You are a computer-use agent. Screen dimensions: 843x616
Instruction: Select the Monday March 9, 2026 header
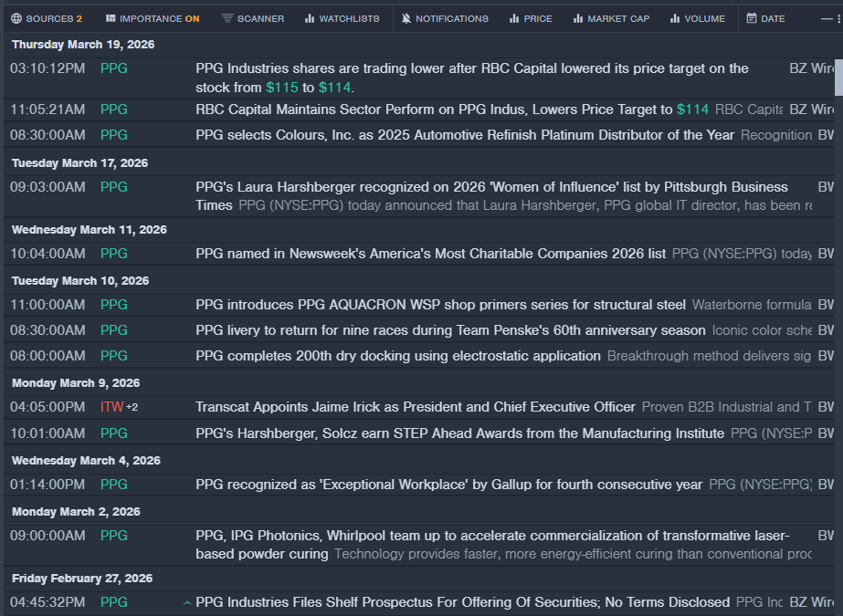[x=76, y=383]
